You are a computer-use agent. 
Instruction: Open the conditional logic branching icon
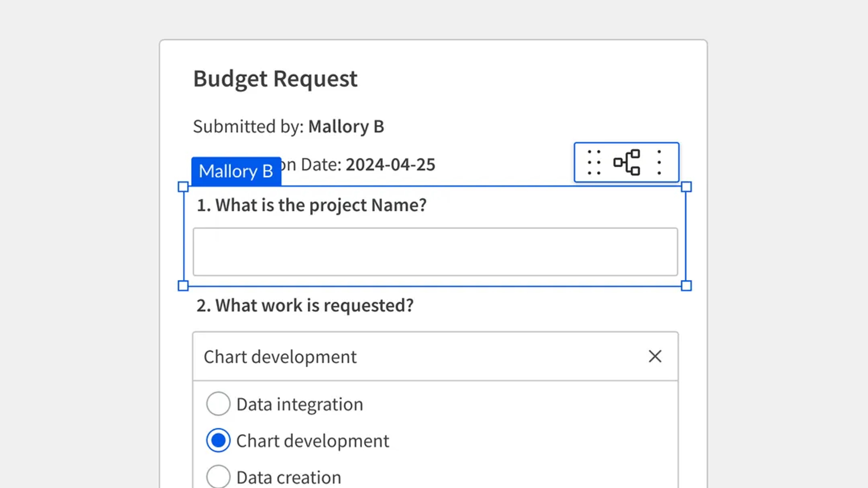point(627,163)
